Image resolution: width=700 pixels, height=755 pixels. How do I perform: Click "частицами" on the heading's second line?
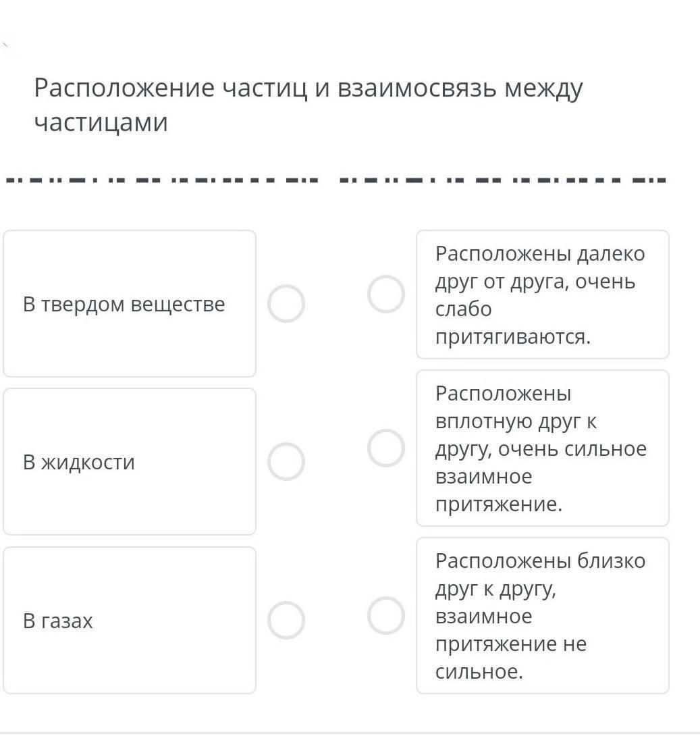point(101,122)
